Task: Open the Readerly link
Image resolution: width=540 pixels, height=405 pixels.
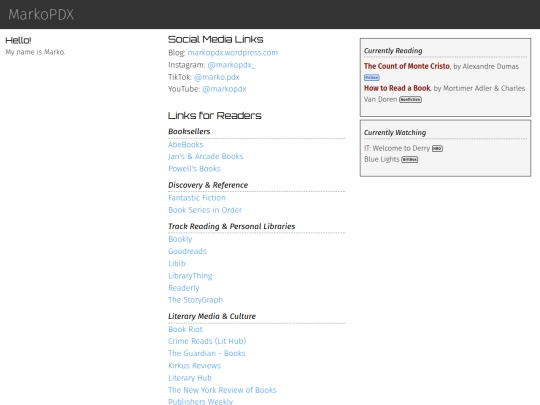Action: coord(184,288)
